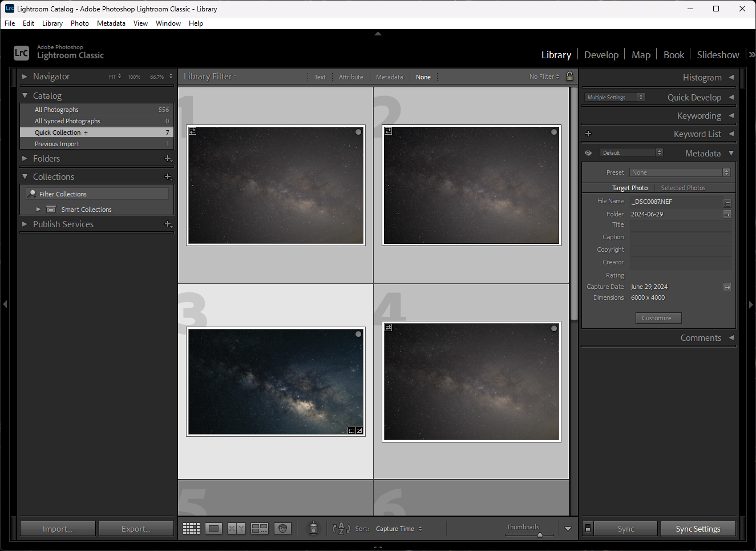Switch to Grid view icon in toolbar
This screenshot has width=756, height=551.
point(191,529)
